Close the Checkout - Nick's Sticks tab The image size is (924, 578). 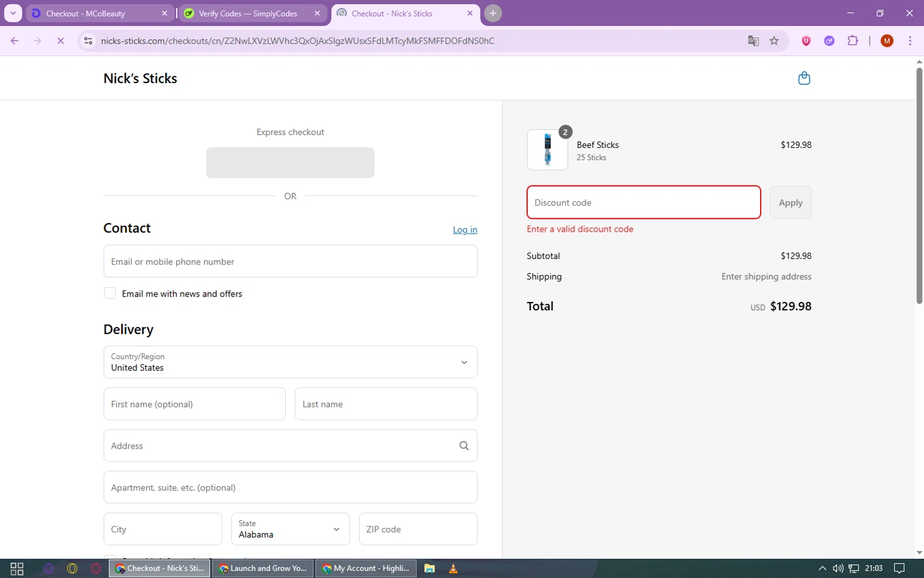point(470,13)
